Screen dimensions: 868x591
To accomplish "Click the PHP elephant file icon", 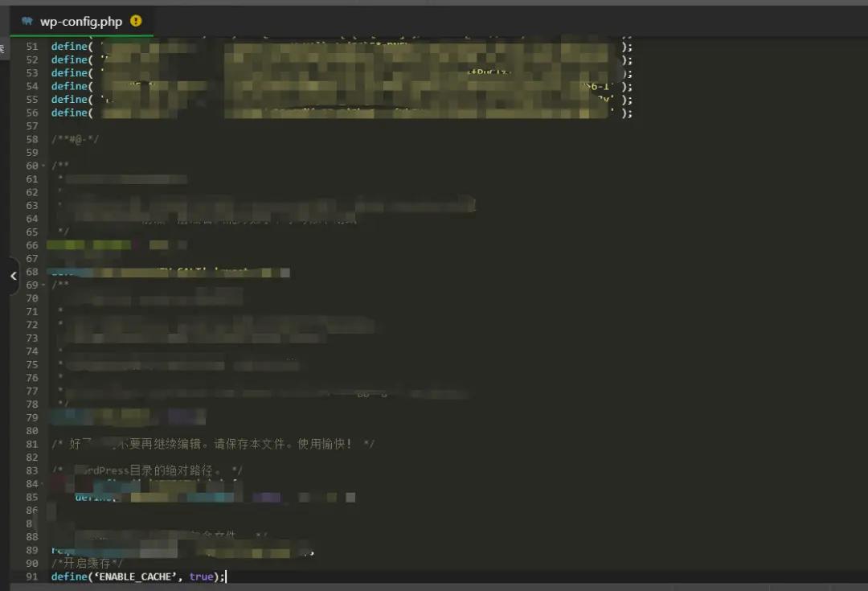I will (x=27, y=22).
